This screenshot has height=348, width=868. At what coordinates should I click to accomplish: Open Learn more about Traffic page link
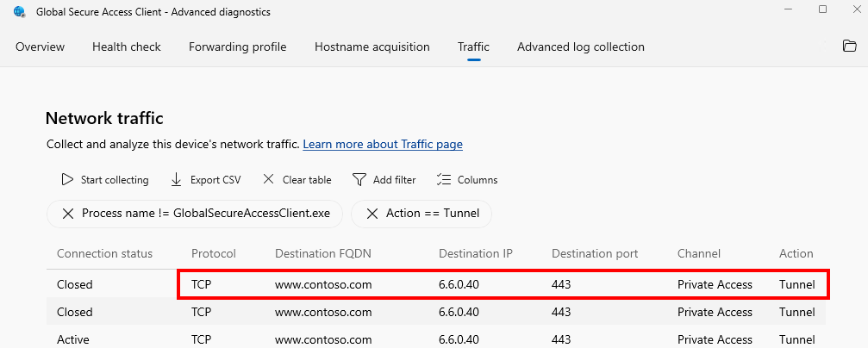pos(383,145)
